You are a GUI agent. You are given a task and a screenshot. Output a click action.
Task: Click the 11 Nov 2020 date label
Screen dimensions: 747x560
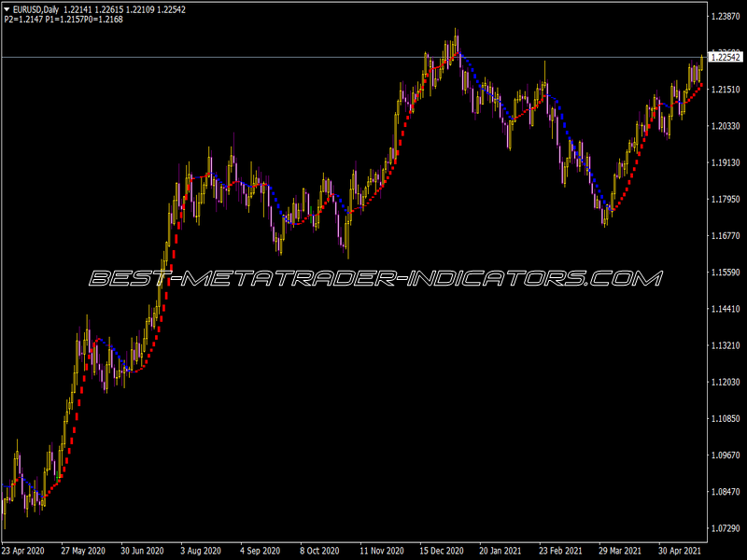click(382, 551)
